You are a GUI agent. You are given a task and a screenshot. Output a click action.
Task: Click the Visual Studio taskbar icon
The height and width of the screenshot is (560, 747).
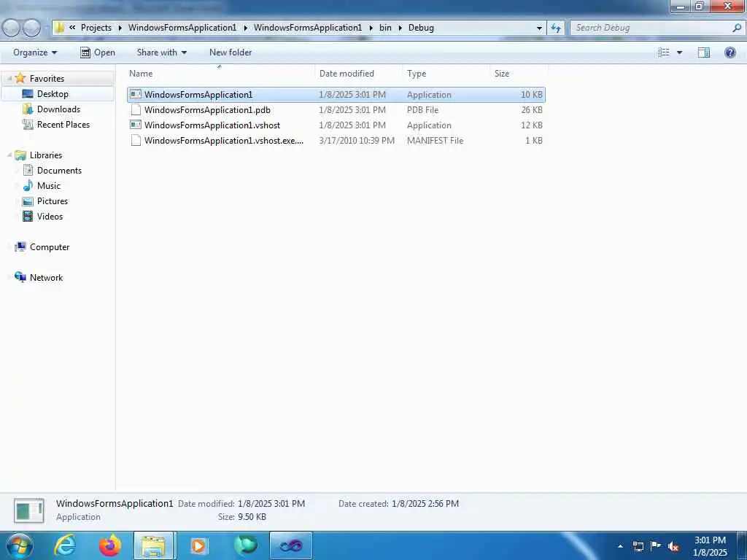[x=290, y=545]
